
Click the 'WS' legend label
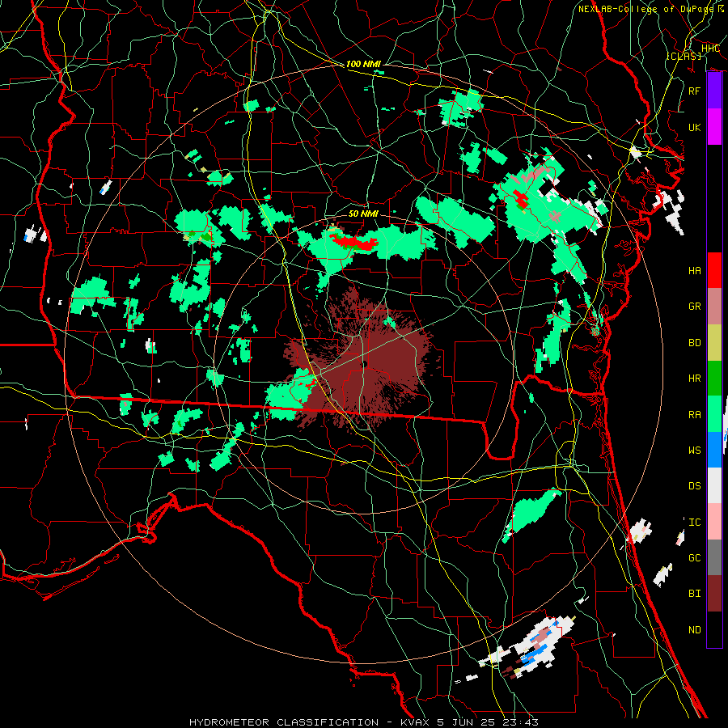click(694, 451)
